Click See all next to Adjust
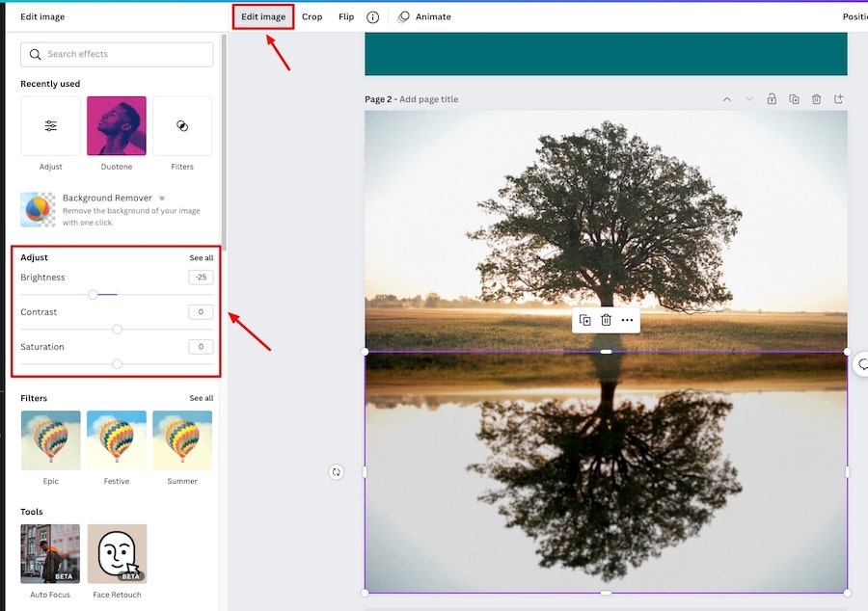The height and width of the screenshot is (611, 868). 201,257
